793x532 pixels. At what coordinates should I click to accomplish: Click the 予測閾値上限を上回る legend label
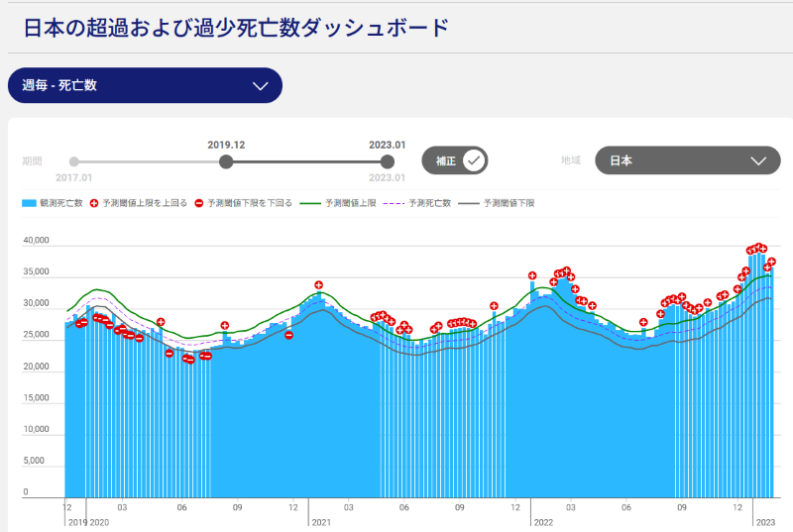[x=145, y=203]
